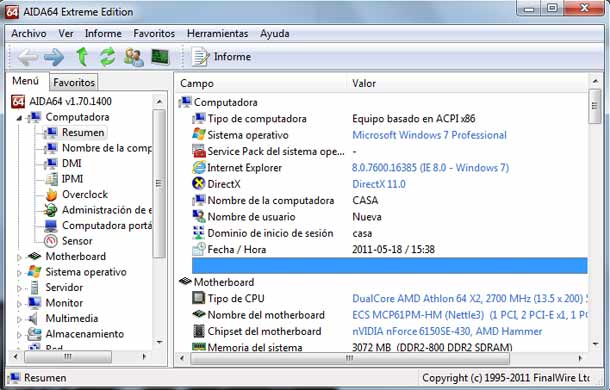Select the IPMI tree item
The width and height of the screenshot is (610, 390).
coord(72,179)
